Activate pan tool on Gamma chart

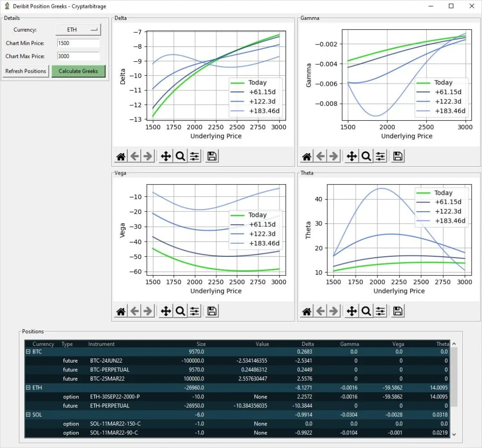tap(352, 156)
